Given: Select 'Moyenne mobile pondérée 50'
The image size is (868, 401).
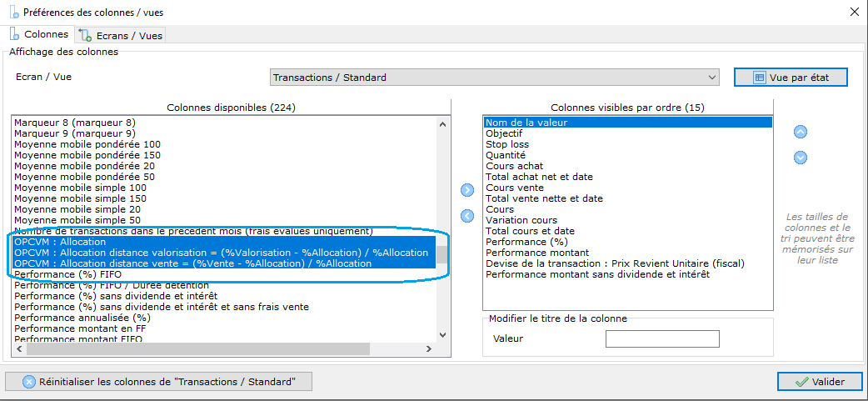Looking at the screenshot, I should point(224,177).
